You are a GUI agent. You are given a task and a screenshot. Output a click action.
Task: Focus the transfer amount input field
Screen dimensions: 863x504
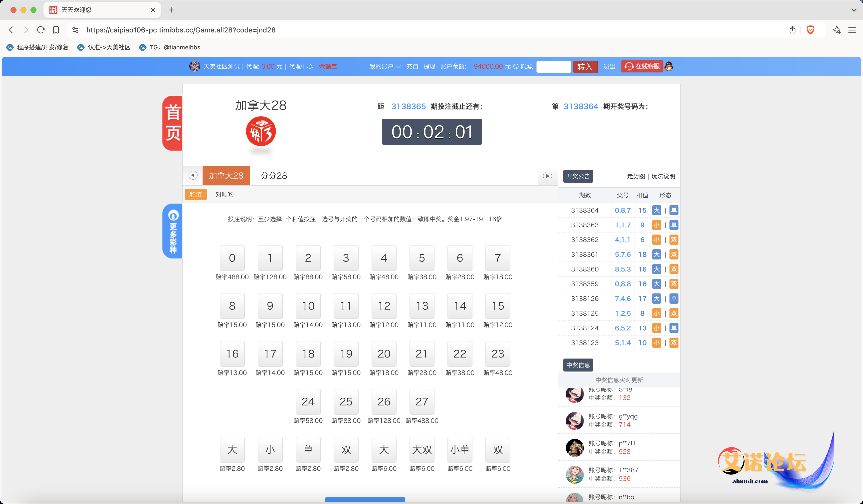[x=553, y=66]
